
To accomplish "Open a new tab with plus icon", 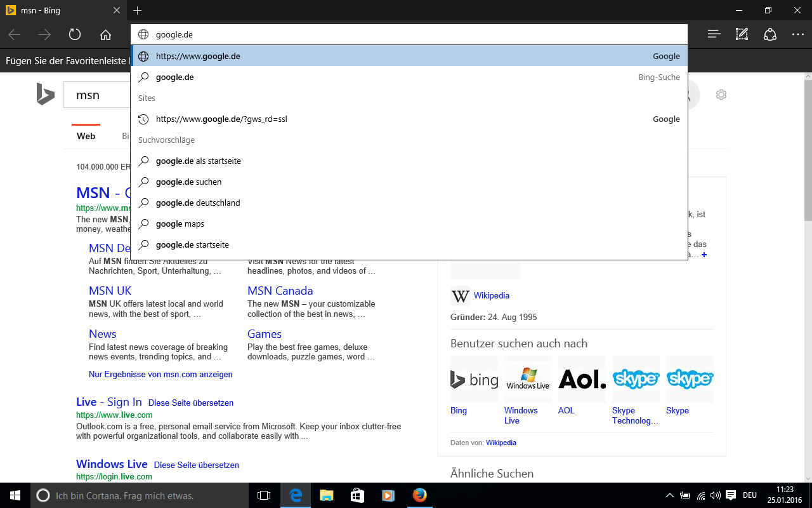I will click(137, 10).
